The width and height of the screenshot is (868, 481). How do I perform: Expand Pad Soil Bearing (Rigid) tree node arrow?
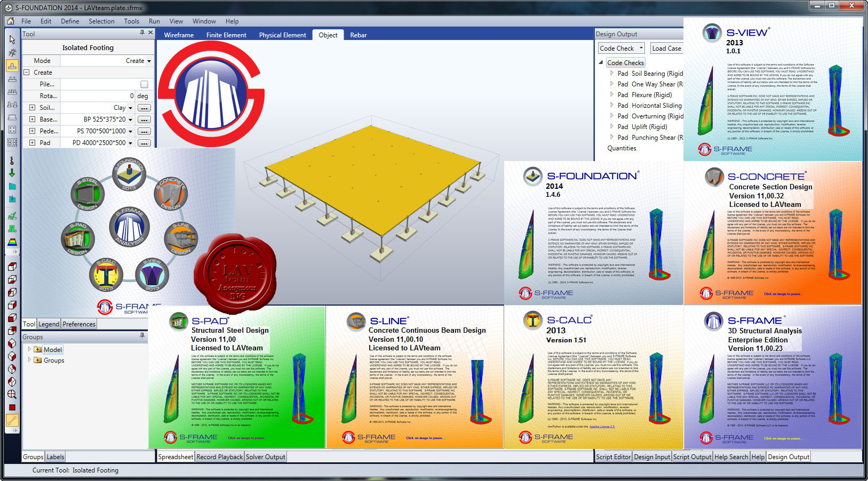612,73
